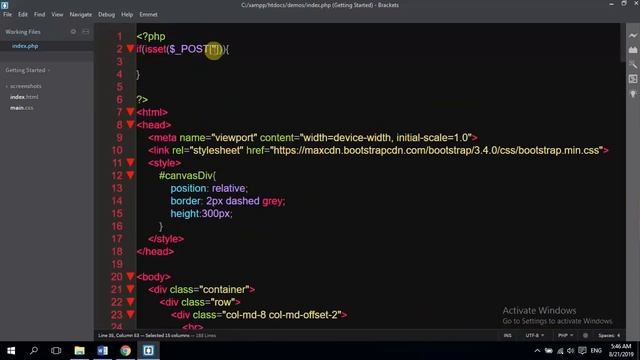
Task: Open the Getting Started project dropdown
Action: (x=27, y=70)
